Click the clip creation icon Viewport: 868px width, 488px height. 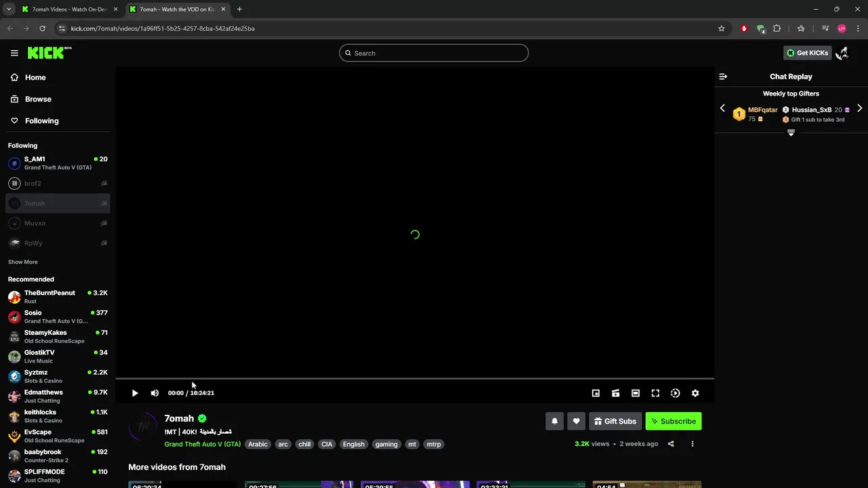coord(616,393)
